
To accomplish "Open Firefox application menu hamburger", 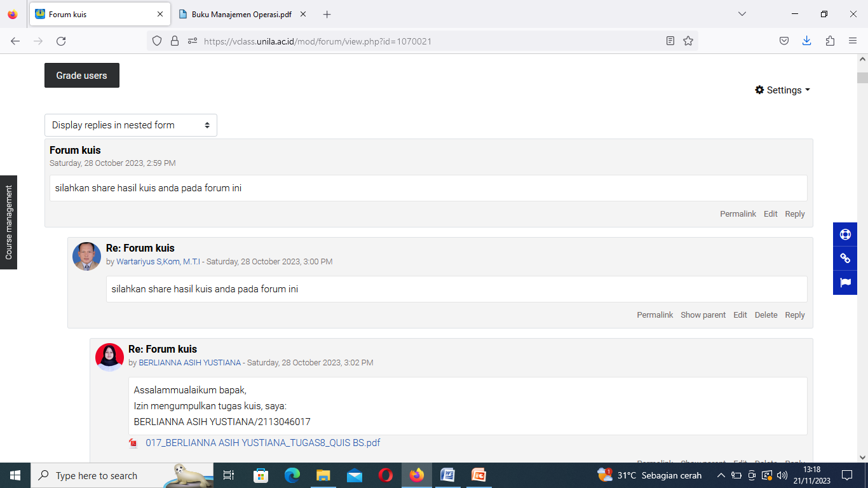I will click(853, 41).
